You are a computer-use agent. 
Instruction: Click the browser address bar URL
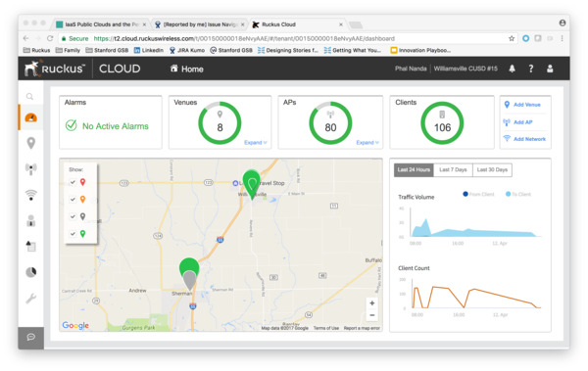[244, 38]
